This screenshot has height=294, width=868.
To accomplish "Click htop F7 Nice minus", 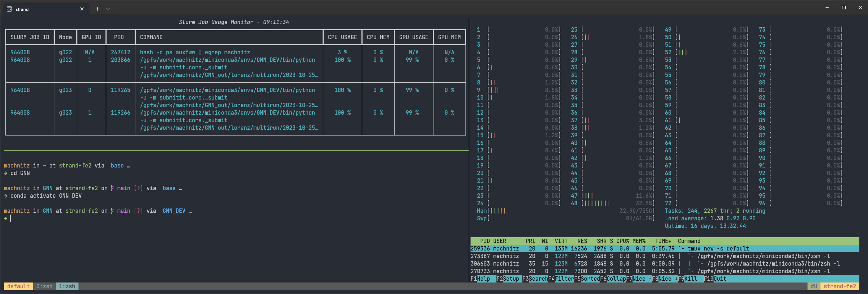I will 639,279.
